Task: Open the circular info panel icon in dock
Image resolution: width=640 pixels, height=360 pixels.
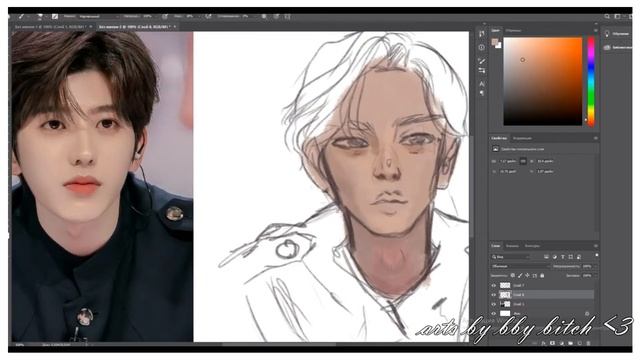Action: (482, 47)
